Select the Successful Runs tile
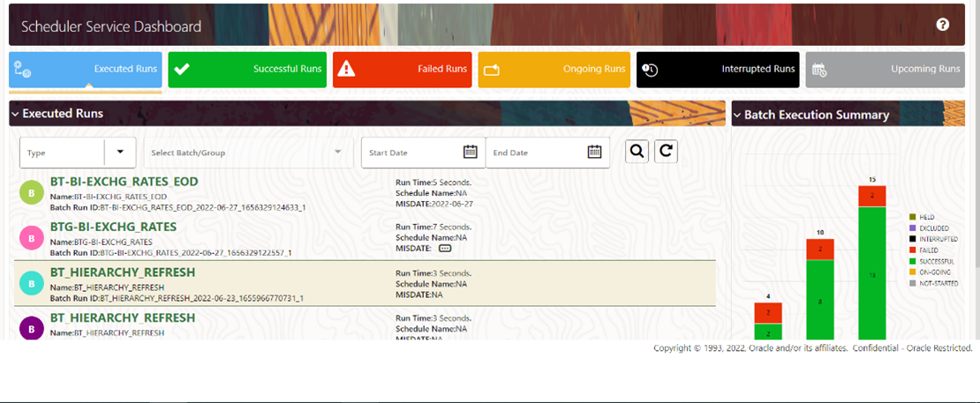 (247, 70)
